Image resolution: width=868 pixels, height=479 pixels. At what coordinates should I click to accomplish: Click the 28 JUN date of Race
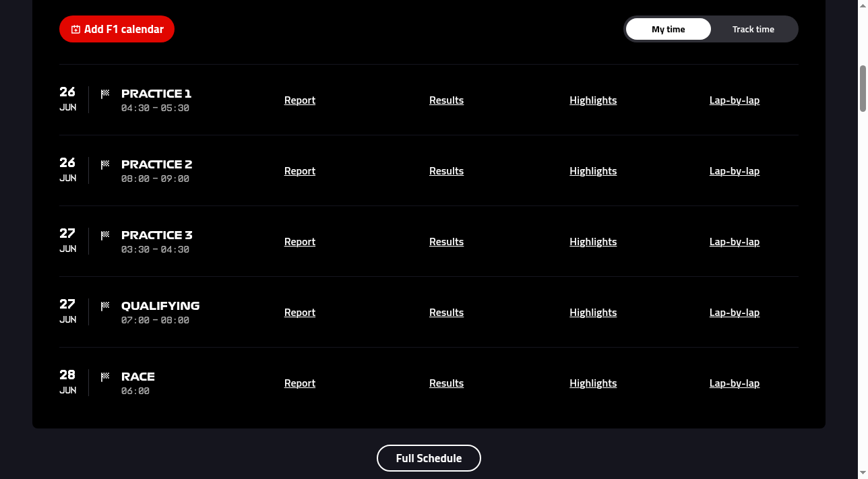67,382
